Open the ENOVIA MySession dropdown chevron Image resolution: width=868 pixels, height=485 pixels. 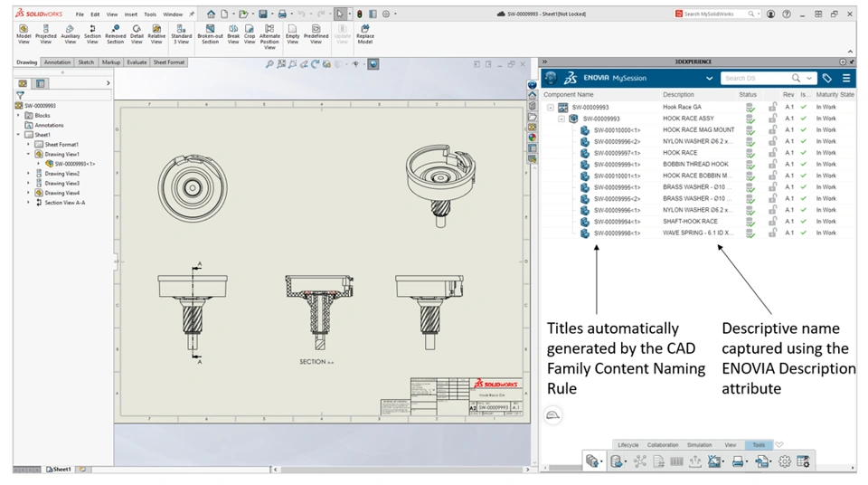click(x=709, y=79)
